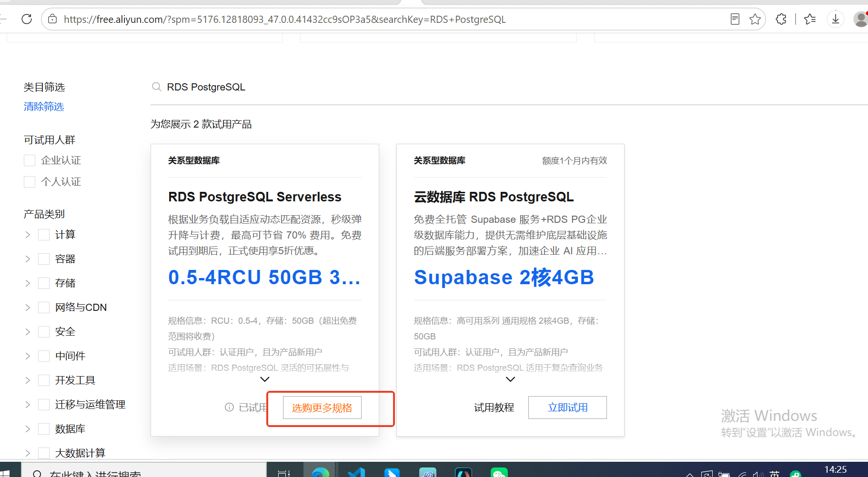Click the 清除筛选 link
Screen dimensions: 868x477
44,107
